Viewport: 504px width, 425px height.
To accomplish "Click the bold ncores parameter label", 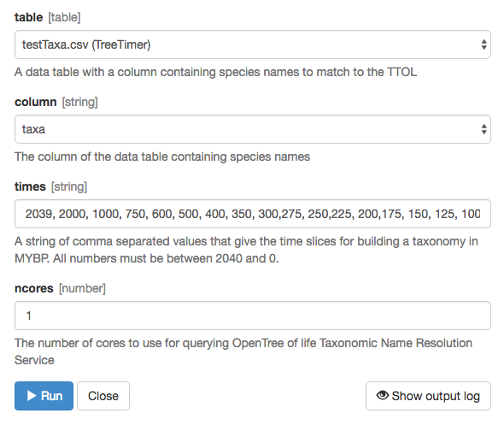I will click(34, 288).
